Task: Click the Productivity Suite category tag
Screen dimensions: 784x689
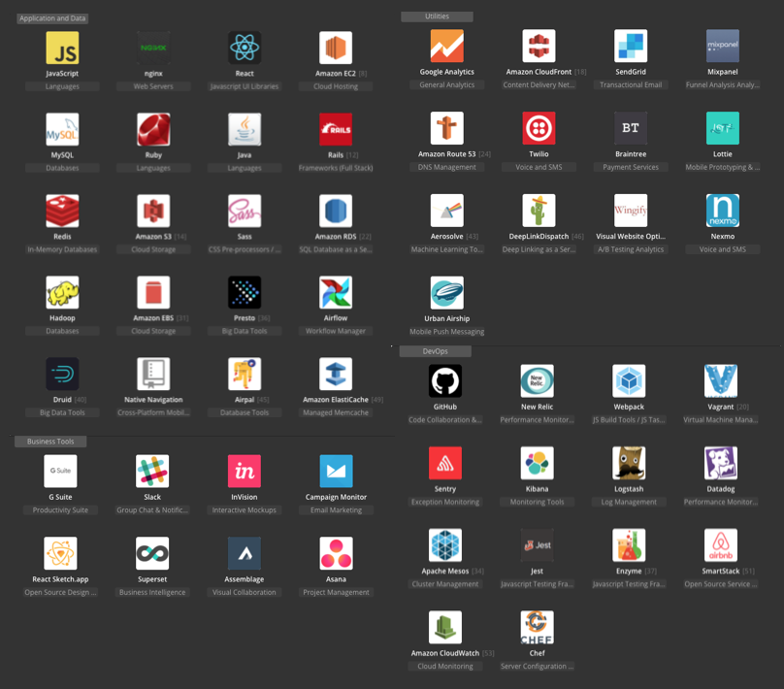Action: click(x=60, y=509)
